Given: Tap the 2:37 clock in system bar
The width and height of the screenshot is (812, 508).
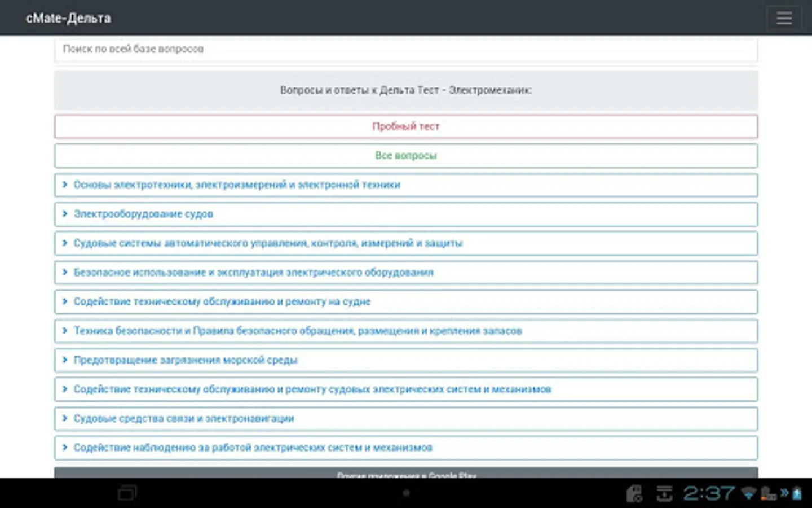Looking at the screenshot, I should [709, 493].
